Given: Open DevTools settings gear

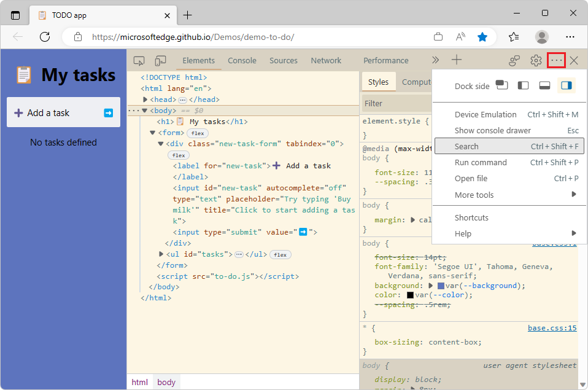Looking at the screenshot, I should point(535,60).
